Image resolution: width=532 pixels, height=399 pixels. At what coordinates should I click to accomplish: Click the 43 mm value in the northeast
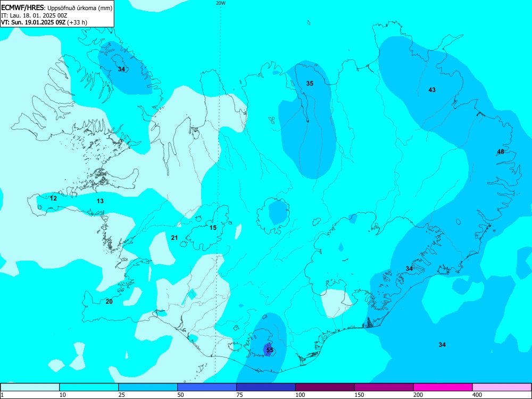pos(432,90)
